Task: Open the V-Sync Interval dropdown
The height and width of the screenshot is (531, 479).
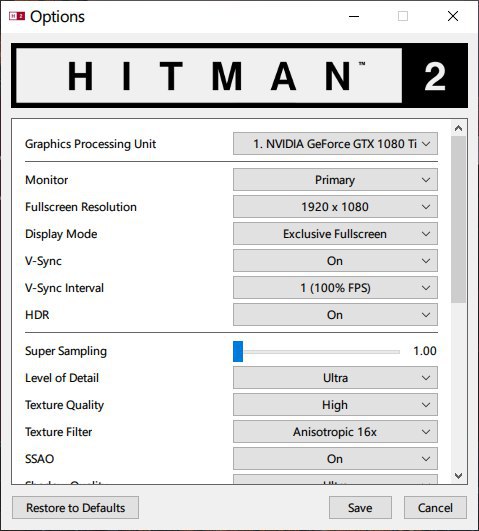Action: (x=335, y=288)
